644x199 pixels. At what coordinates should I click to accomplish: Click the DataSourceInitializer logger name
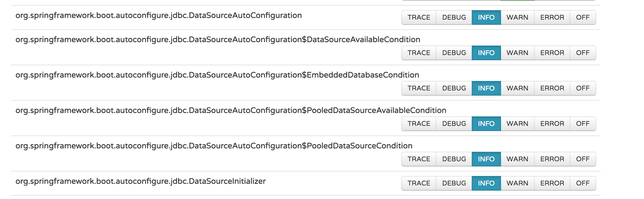point(140,181)
